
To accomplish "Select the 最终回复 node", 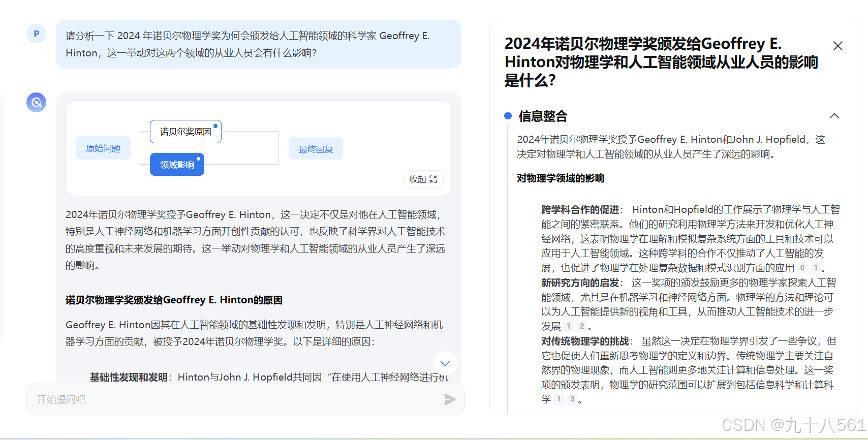I will pos(316,149).
